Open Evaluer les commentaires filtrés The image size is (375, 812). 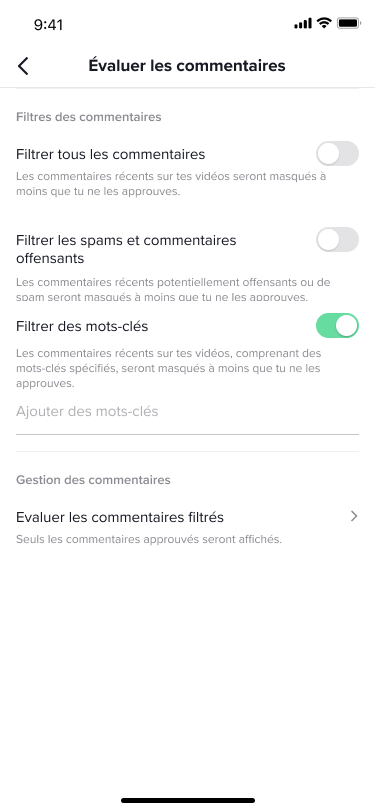188,526
